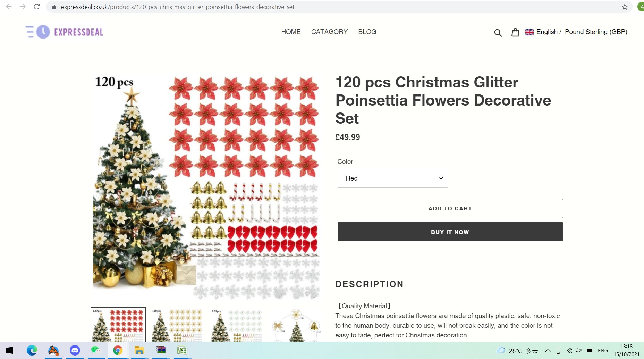Reload the page using the refresh icon
The image size is (644, 359).
[36, 7]
